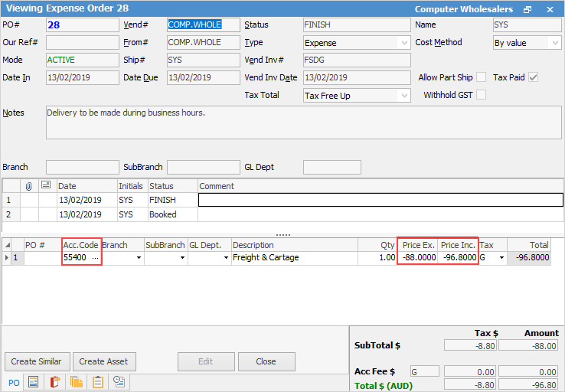Open account code lookup ellipsis for 55400

[95, 257]
